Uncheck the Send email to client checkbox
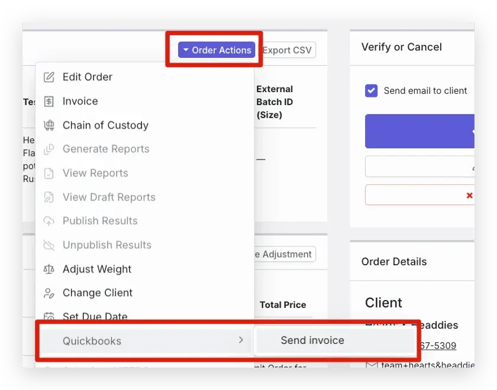 pos(371,91)
